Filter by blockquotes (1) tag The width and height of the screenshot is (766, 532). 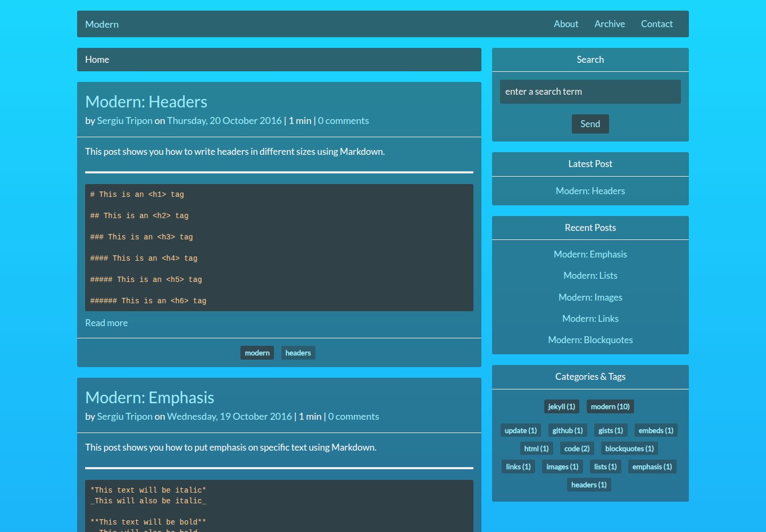coord(629,448)
